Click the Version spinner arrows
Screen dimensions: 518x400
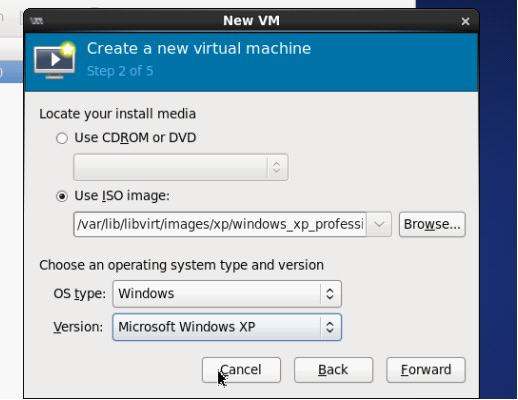click(x=330, y=327)
